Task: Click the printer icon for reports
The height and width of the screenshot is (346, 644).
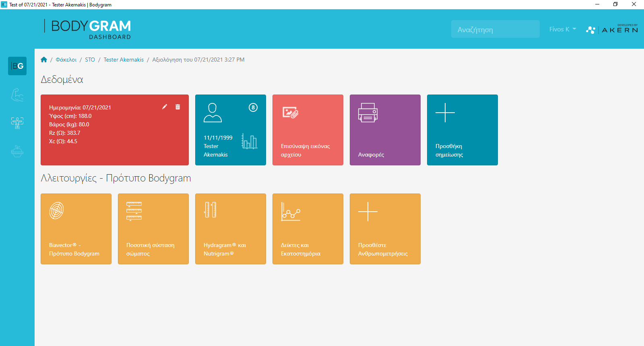Action: (x=368, y=113)
